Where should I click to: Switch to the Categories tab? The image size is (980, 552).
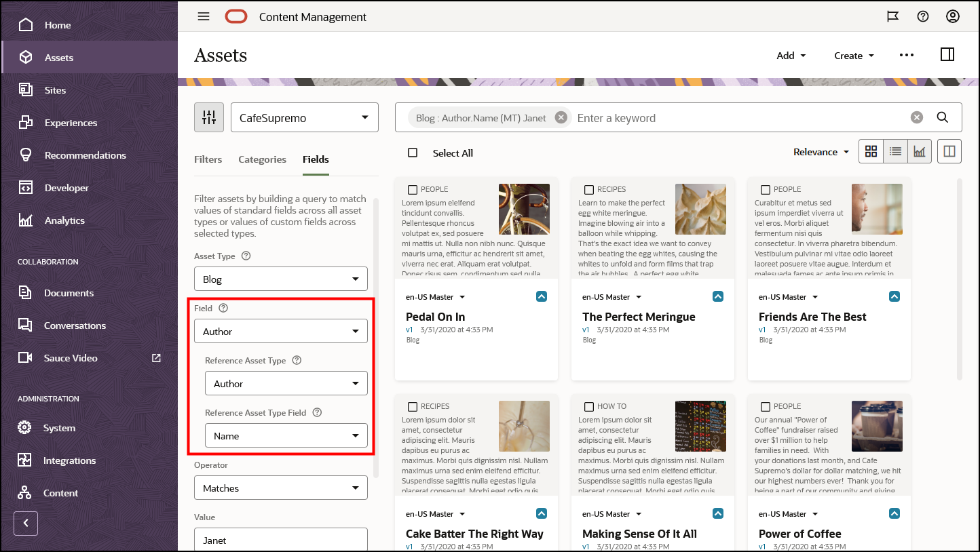pyautogui.click(x=262, y=159)
